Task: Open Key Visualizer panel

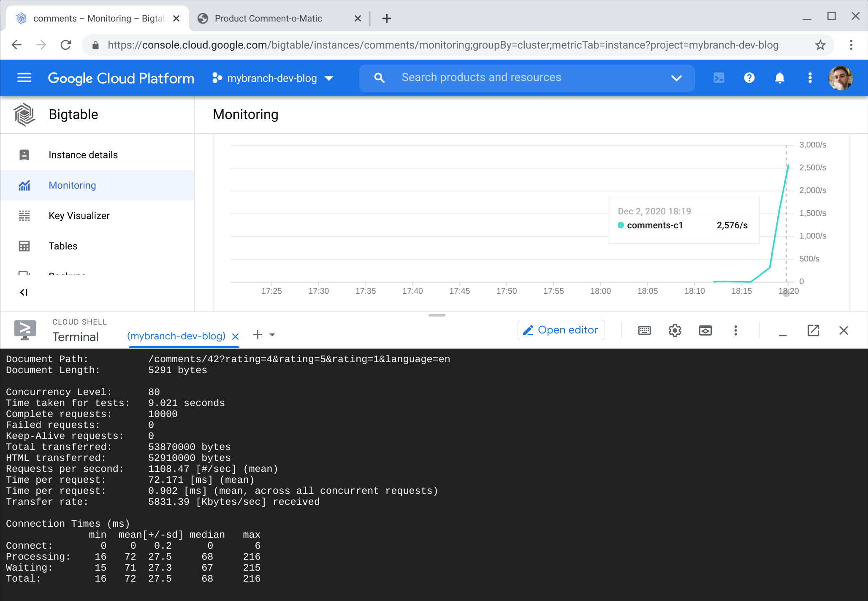Action: 79,215
